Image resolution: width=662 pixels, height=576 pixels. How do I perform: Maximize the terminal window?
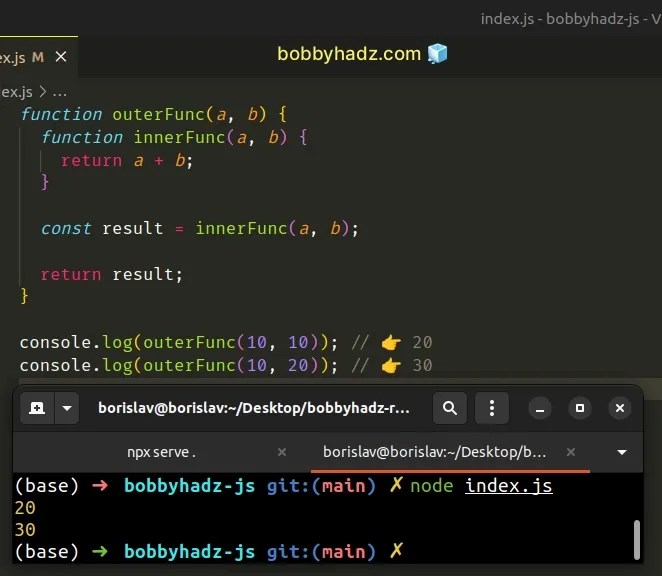[x=580, y=408]
